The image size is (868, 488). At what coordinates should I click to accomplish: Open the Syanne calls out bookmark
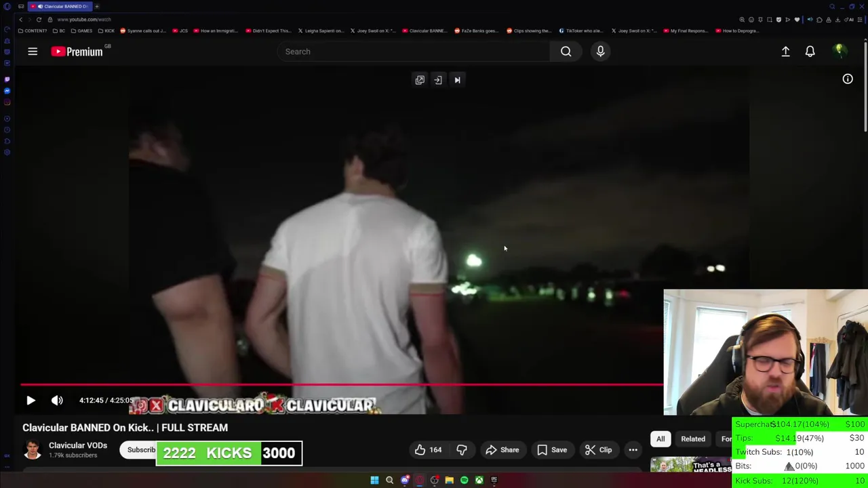click(142, 30)
